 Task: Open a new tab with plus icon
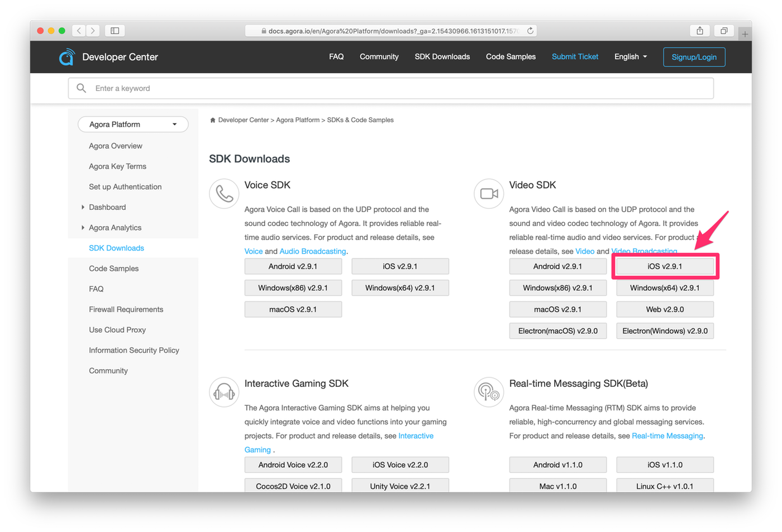pos(745,34)
